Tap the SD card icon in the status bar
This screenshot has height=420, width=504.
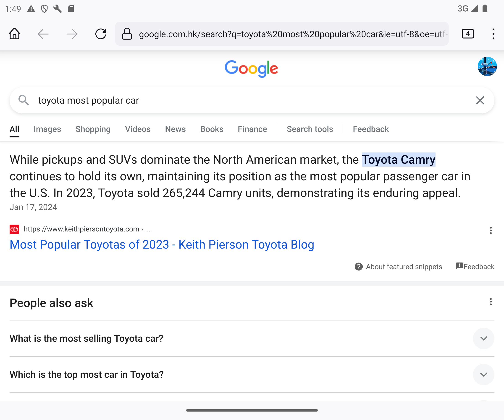71,9
